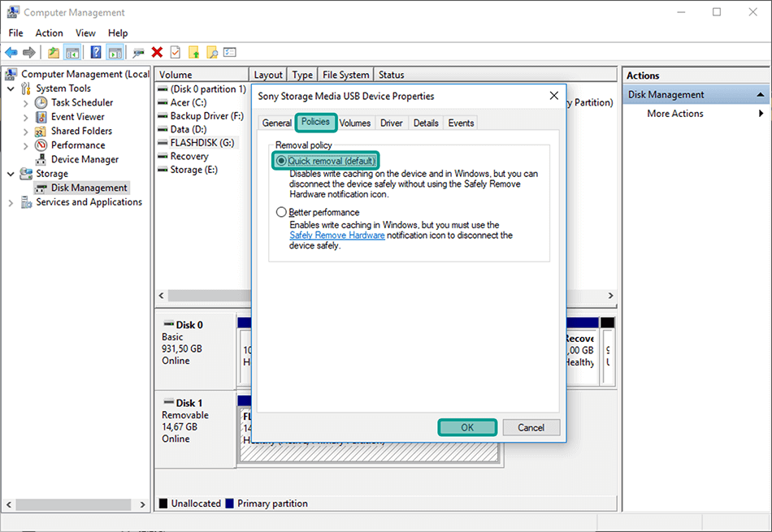Click the Services and Applications icon
Viewport: 772px width, 532px height.
(x=26, y=202)
